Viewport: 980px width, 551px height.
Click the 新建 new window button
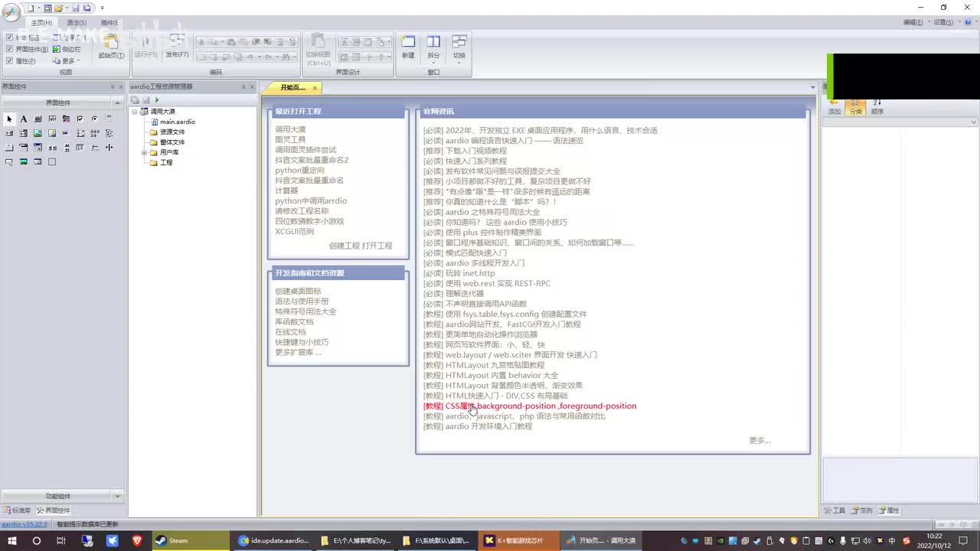(x=408, y=47)
